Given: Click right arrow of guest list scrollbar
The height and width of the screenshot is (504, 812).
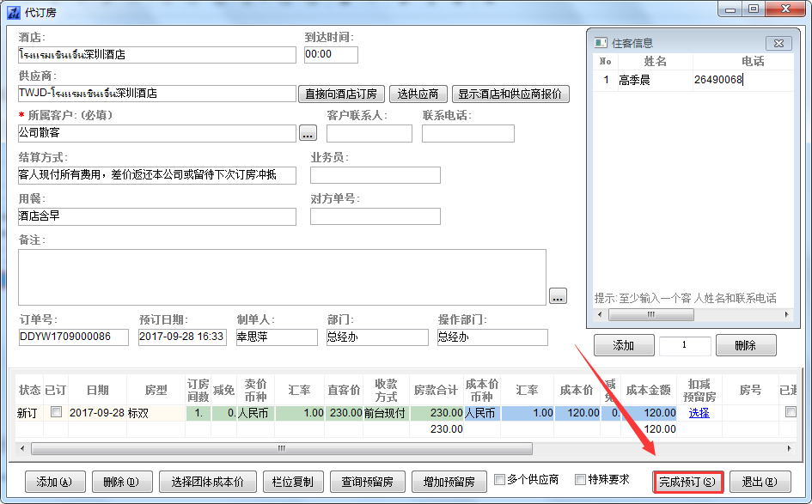Looking at the screenshot, I should 785,316.
